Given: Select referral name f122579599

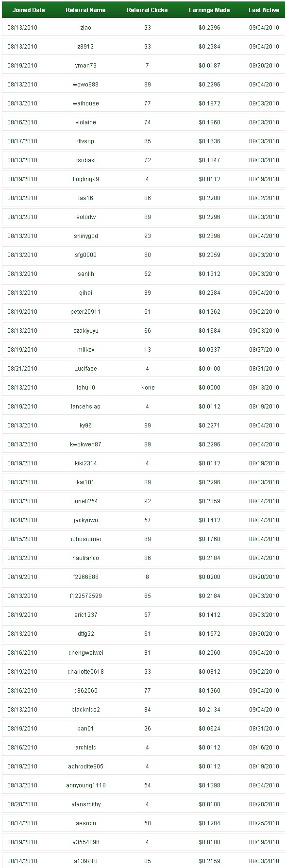Looking at the screenshot, I should (x=85, y=596).
